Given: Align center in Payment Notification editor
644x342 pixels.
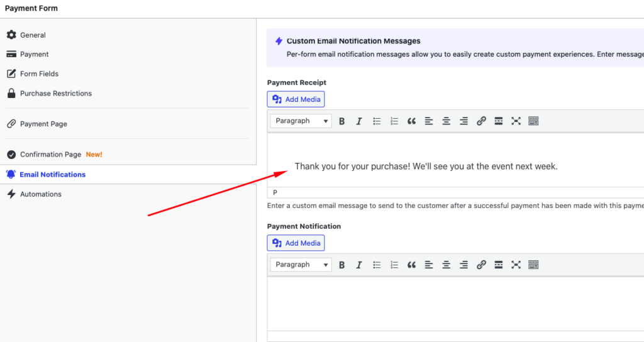Looking at the screenshot, I should 447,265.
